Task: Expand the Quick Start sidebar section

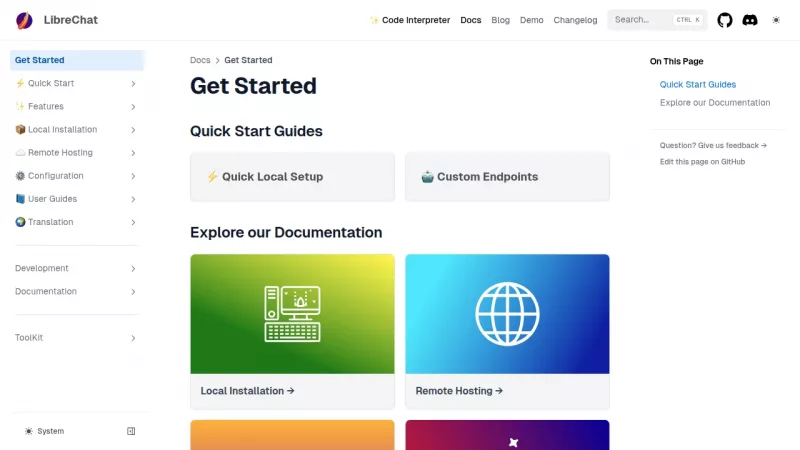Action: (x=76, y=83)
